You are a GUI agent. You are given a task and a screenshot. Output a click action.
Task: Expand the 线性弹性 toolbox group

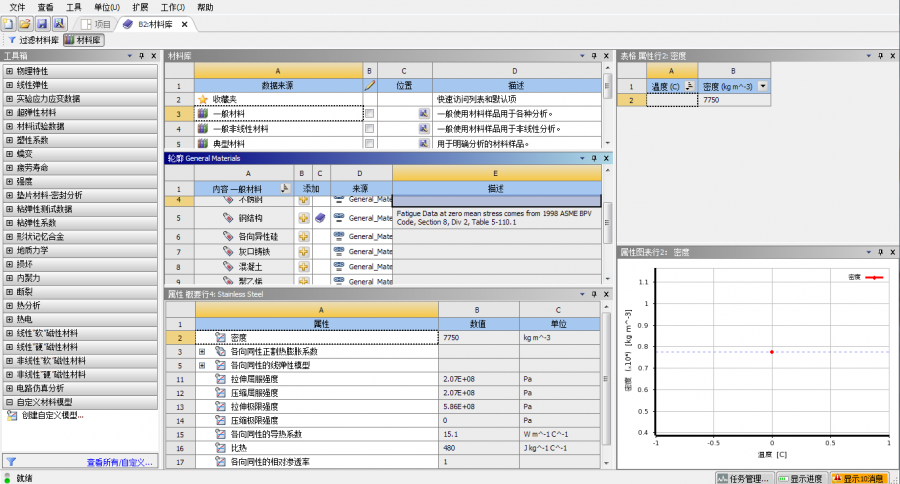pos(9,85)
